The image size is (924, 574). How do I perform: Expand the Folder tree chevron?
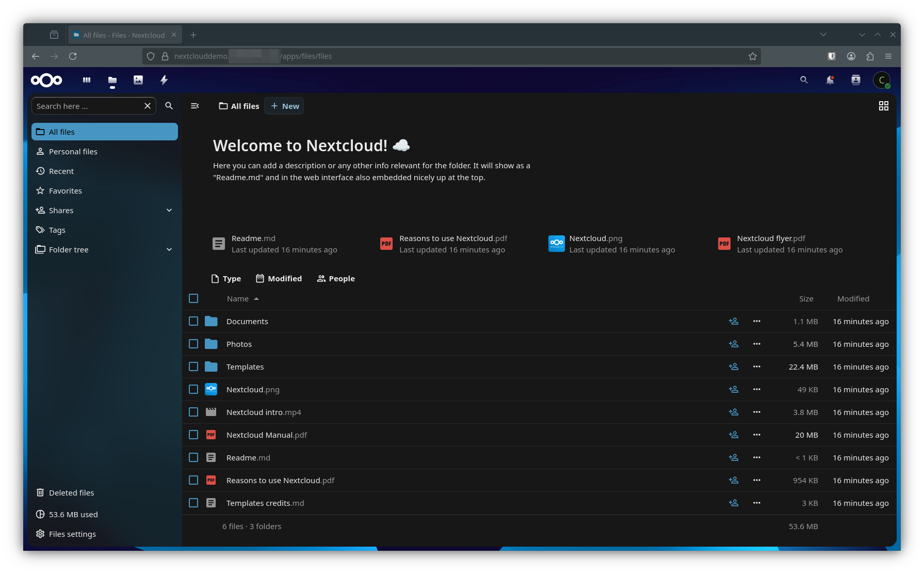tap(169, 250)
